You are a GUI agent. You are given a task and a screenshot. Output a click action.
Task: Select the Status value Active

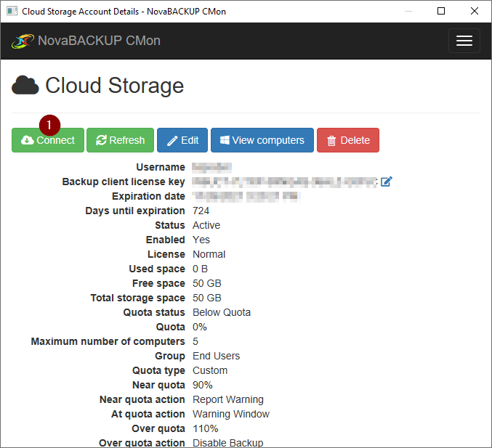[206, 225]
